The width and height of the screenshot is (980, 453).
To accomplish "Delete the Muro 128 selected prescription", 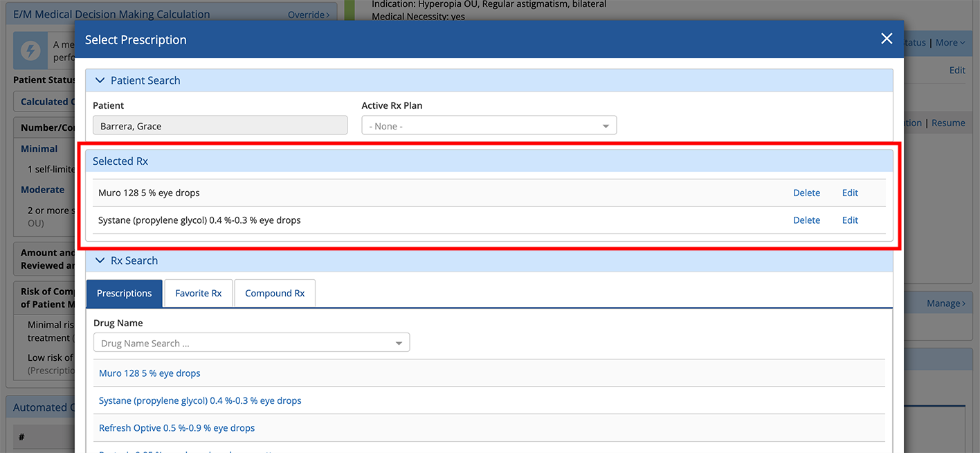I will 806,193.
